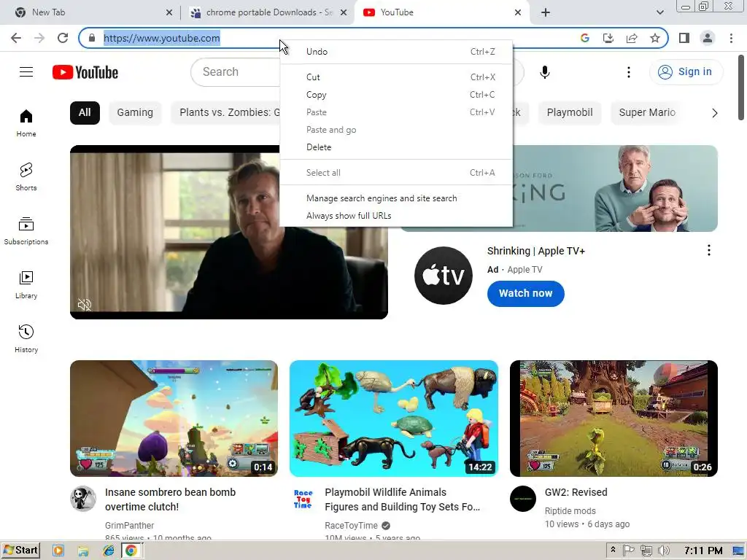Open RaceToyTime channel avatar
This screenshot has width=747, height=560.
[x=303, y=499]
